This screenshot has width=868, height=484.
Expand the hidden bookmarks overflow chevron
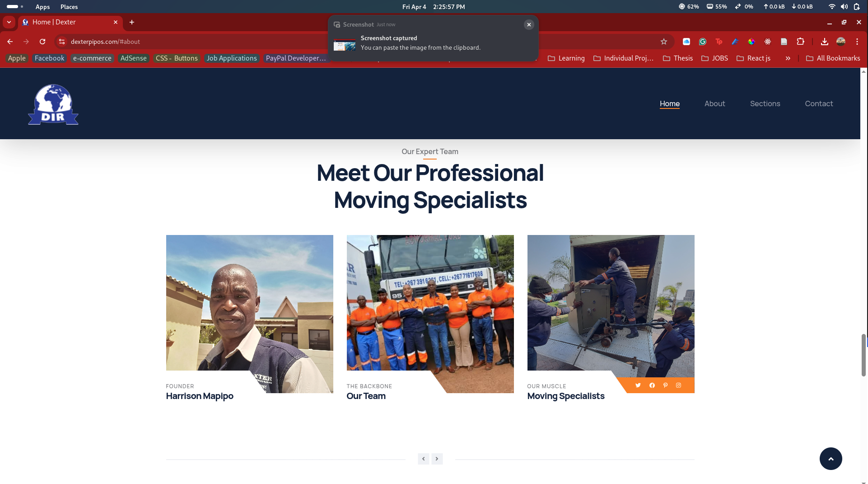click(788, 58)
